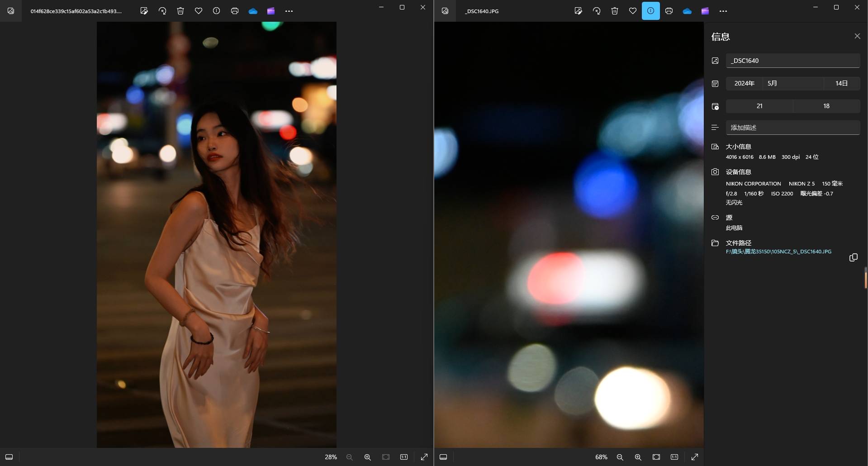
Task: Open the file path link for _DSC1640.JPG
Action: [x=778, y=252]
